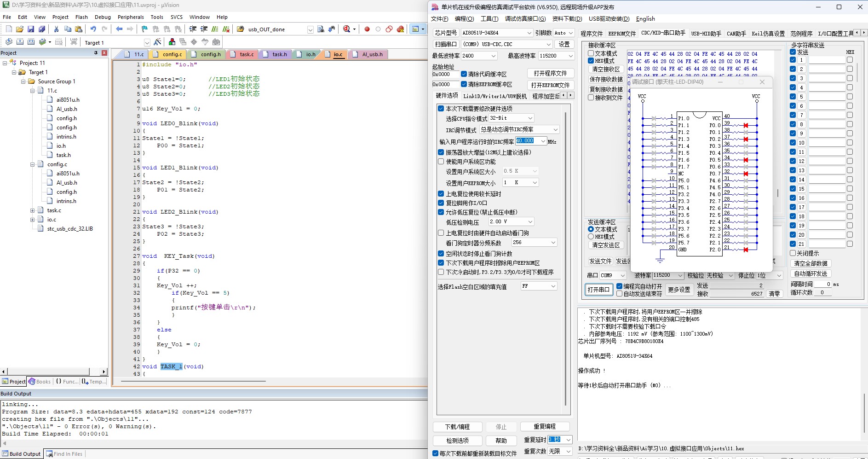The width and height of the screenshot is (868, 459).
Task: Click the 打开程序文件 button
Action: [550, 73]
